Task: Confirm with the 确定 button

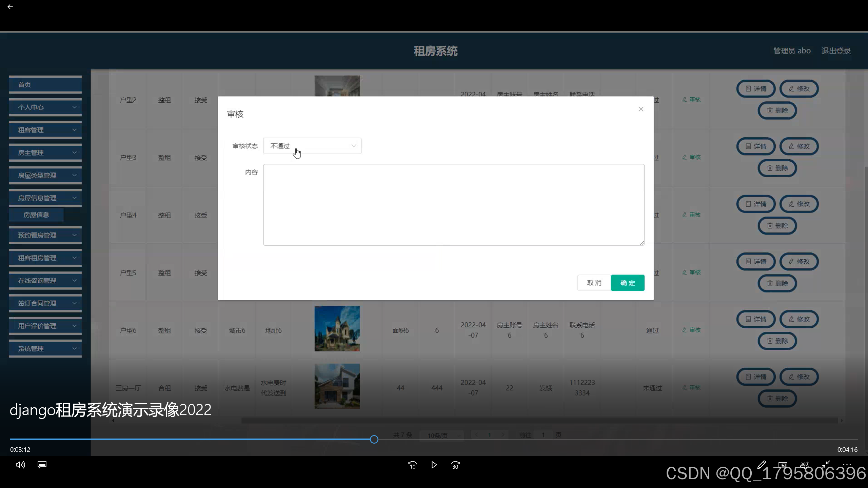Action: pyautogui.click(x=628, y=283)
